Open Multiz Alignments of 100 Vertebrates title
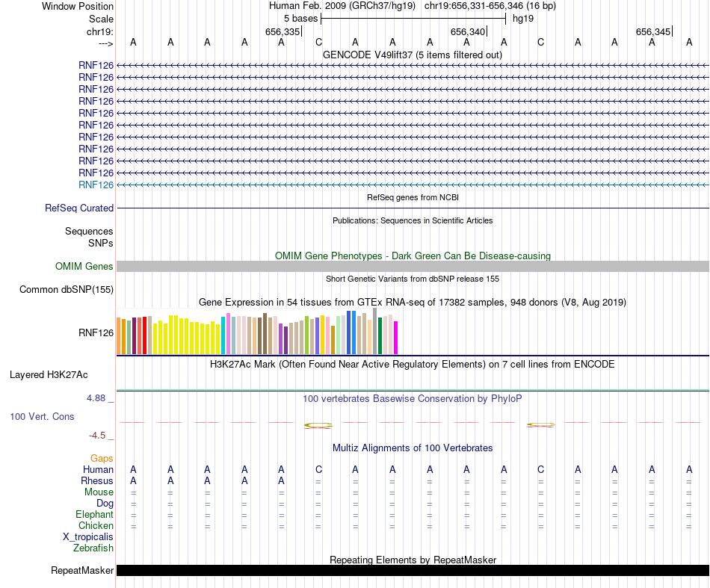This screenshot has width=710, height=588. point(413,448)
